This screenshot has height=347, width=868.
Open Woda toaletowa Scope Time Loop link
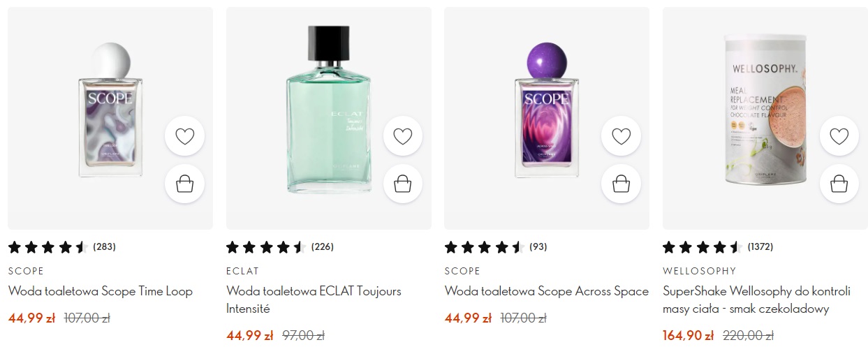101,291
